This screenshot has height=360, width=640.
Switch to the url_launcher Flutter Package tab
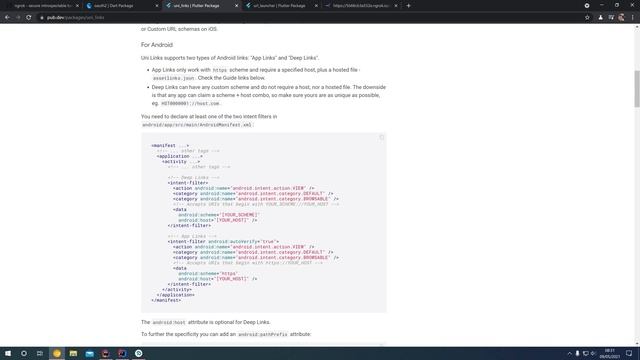point(281,6)
